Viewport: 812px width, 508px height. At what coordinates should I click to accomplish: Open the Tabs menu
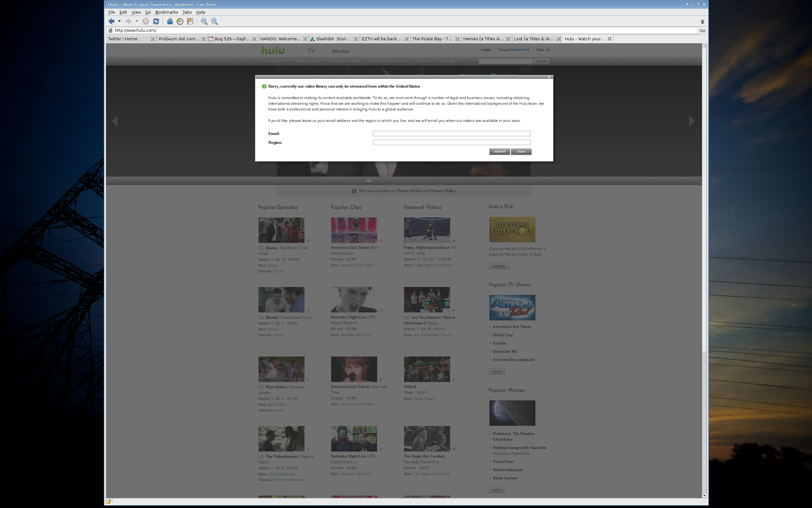(x=187, y=12)
